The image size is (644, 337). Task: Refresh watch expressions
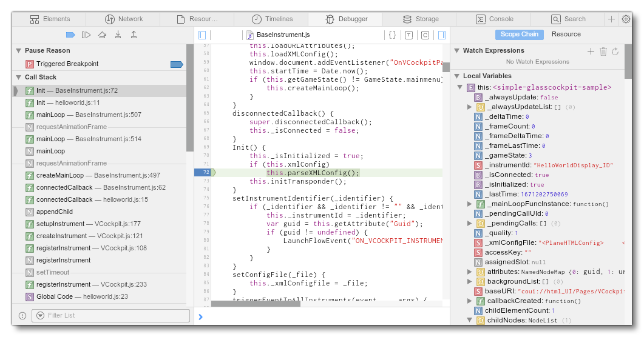[615, 52]
